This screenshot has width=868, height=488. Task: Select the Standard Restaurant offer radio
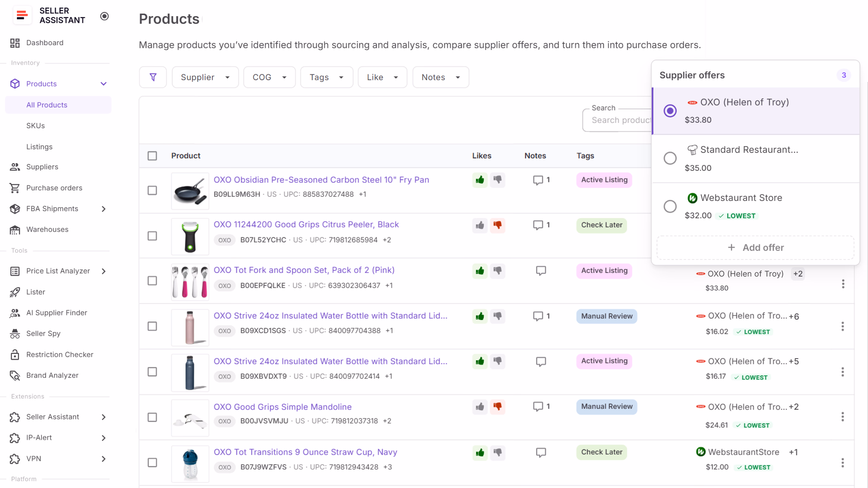pyautogui.click(x=670, y=158)
